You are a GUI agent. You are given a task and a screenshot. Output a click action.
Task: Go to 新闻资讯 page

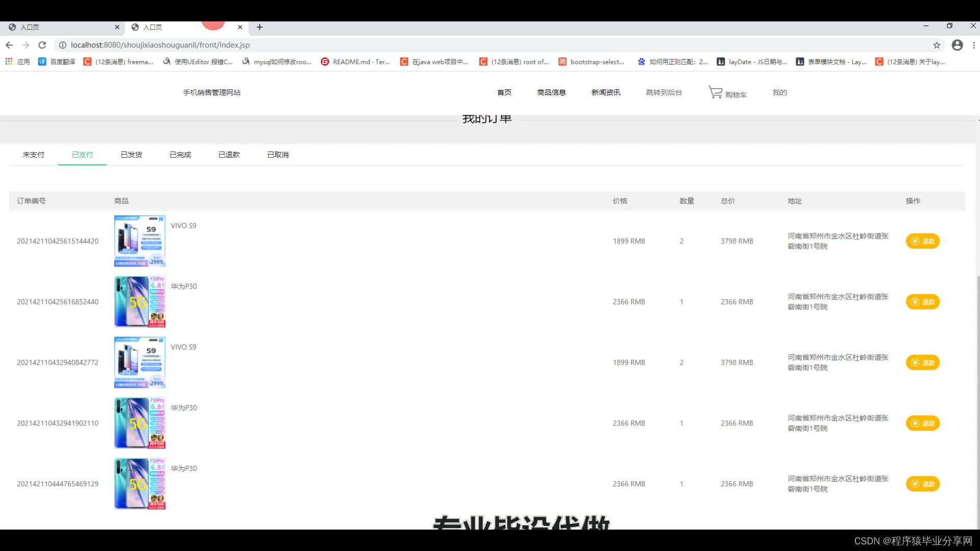[x=606, y=92]
